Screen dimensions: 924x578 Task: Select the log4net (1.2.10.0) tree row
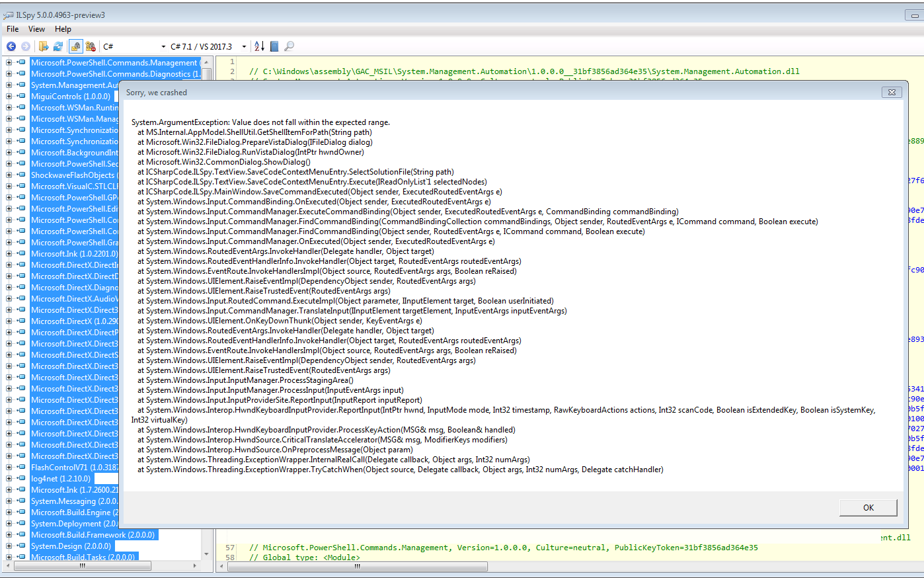(61, 479)
